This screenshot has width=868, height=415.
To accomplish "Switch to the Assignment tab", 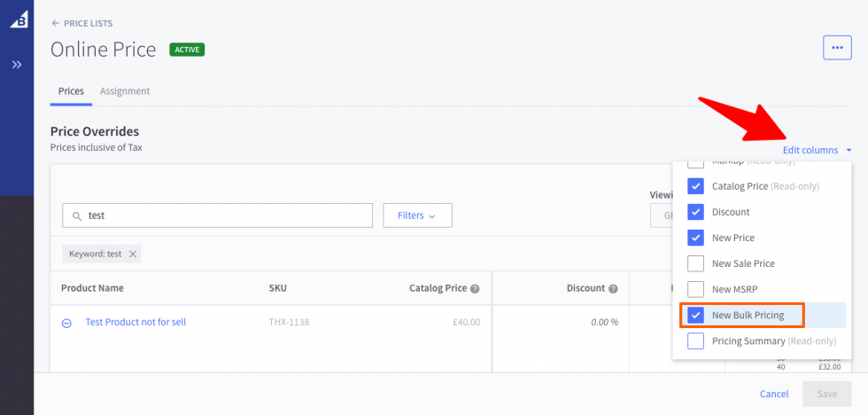I will click(x=125, y=91).
